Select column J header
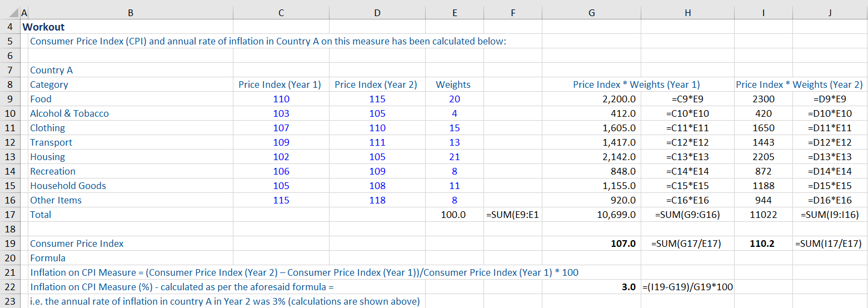This screenshot has width=868, height=308. pos(830,13)
